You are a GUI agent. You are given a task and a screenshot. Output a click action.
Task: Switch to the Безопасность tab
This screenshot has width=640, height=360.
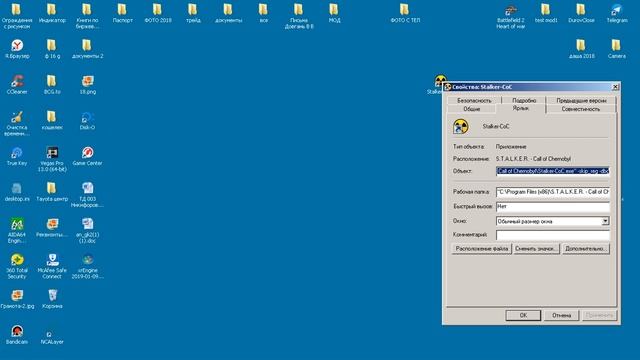click(x=474, y=100)
